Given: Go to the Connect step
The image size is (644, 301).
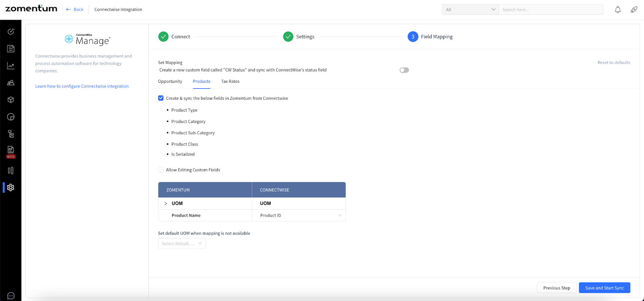Looking at the screenshot, I should click(x=174, y=37).
